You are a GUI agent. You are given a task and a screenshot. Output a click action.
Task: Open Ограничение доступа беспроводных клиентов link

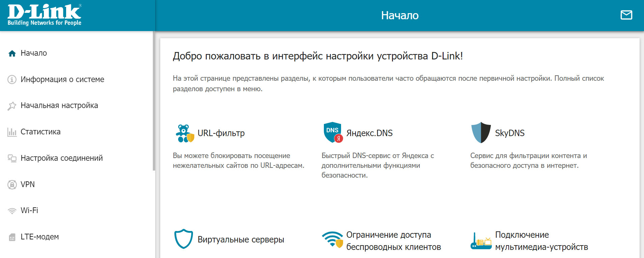[x=394, y=241]
